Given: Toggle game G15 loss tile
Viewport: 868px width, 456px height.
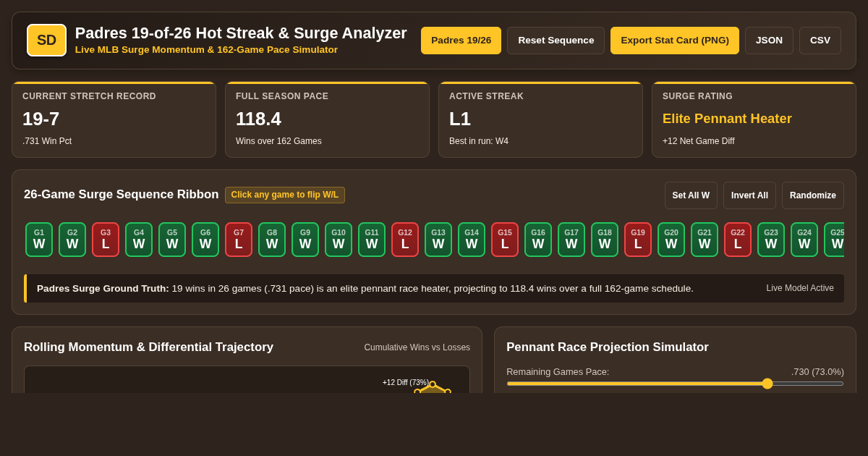Looking at the screenshot, I should click(x=505, y=240).
